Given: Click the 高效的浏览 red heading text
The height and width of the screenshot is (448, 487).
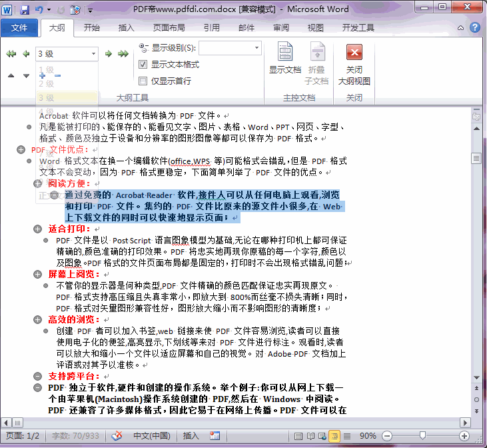Looking at the screenshot, I should pos(74,319).
